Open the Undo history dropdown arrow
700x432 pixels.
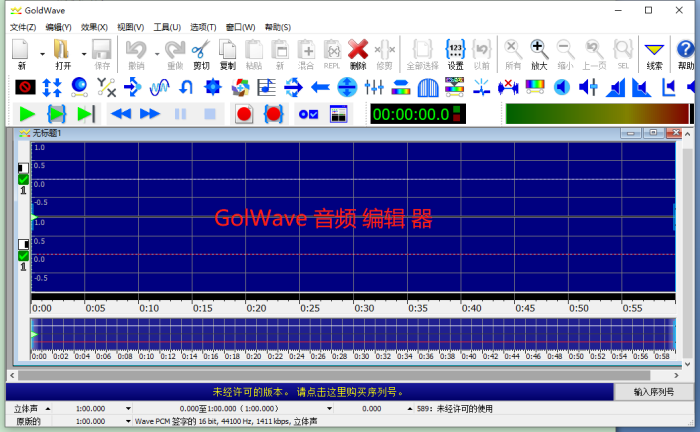(157, 54)
